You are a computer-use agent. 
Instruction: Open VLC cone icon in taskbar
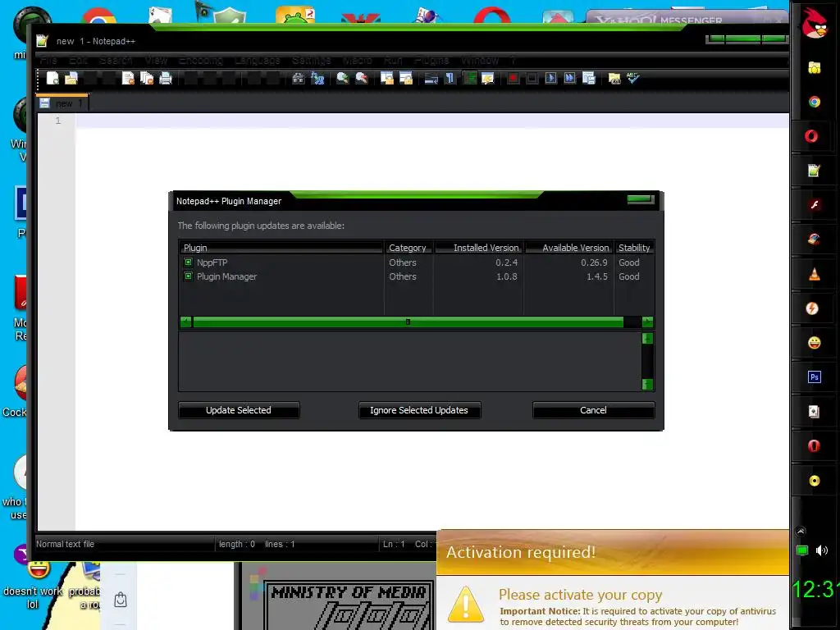tap(815, 274)
